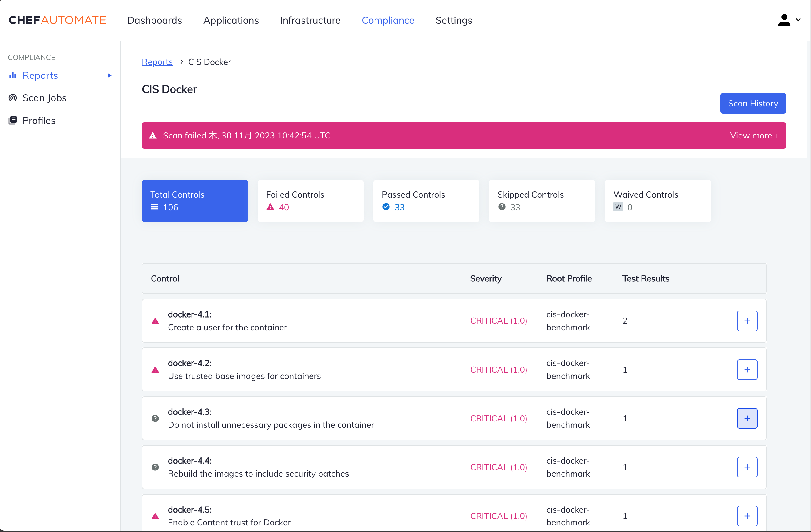Image resolution: width=811 pixels, height=532 pixels.
Task: Click the Control column header
Action: (165, 279)
